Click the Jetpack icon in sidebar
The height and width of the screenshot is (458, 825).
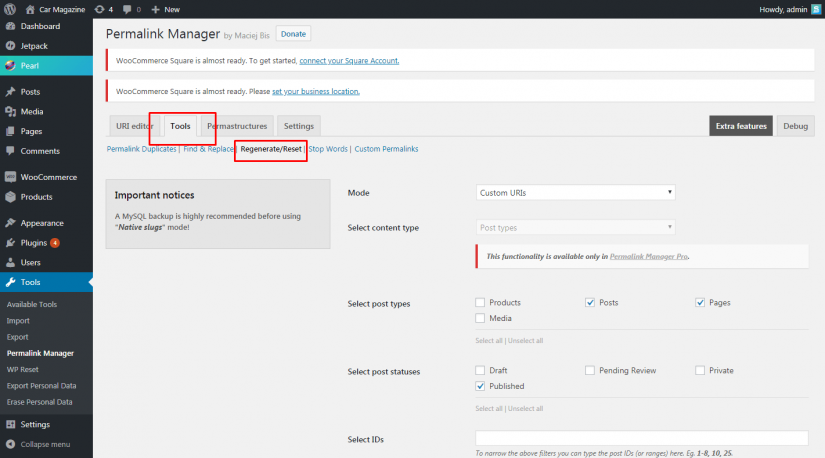(11, 46)
